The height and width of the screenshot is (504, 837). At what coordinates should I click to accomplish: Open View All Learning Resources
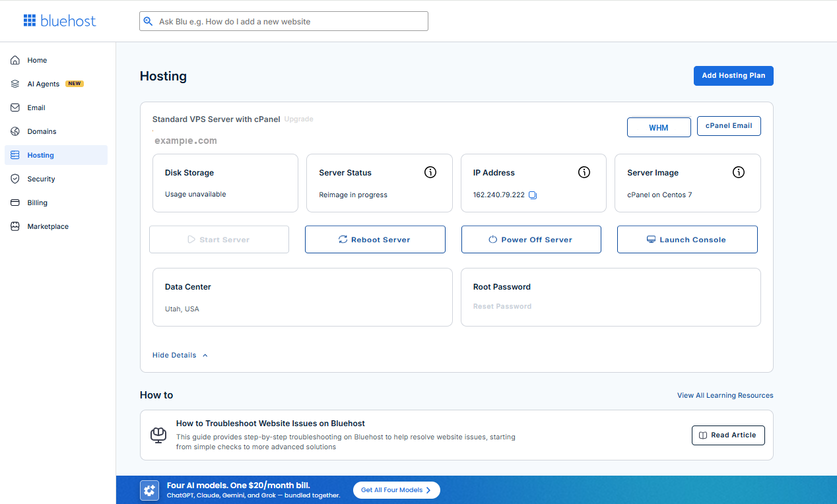pyautogui.click(x=725, y=395)
